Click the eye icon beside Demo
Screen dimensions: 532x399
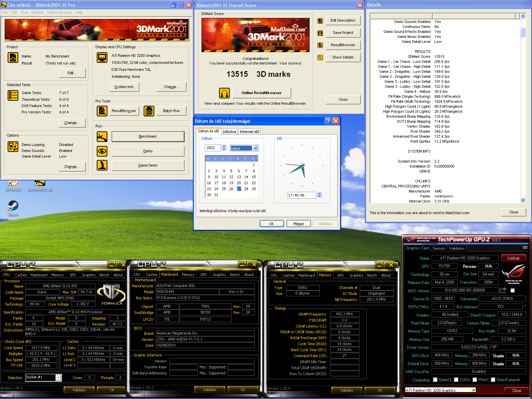102,151
